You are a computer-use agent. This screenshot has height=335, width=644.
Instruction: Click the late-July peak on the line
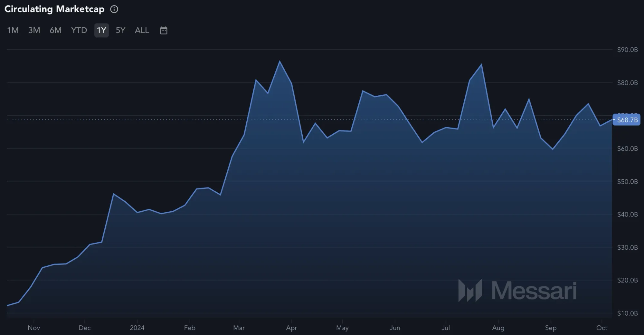coord(481,64)
